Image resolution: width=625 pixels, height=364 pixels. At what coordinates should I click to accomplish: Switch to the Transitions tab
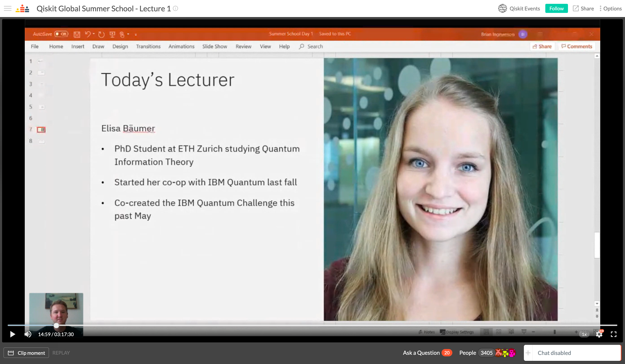[x=148, y=46]
